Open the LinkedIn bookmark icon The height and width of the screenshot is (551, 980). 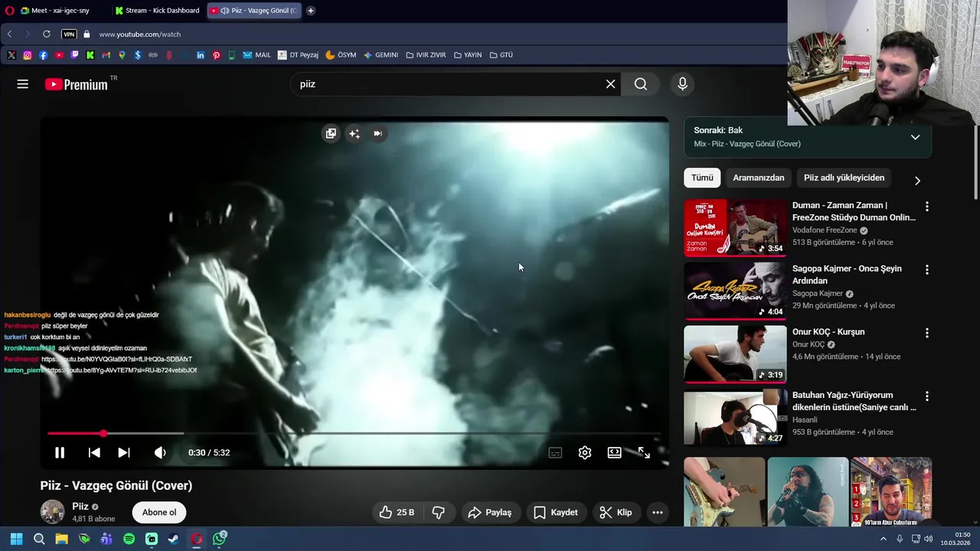201,55
